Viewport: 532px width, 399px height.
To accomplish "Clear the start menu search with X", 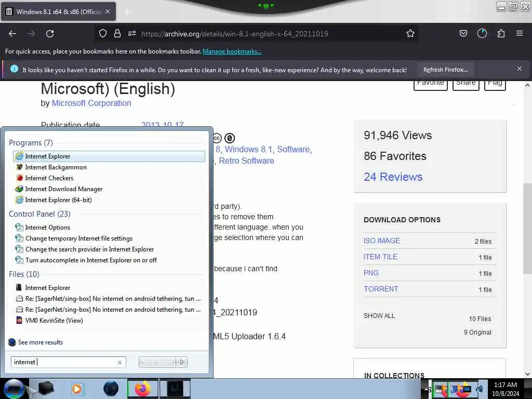I will [x=119, y=362].
